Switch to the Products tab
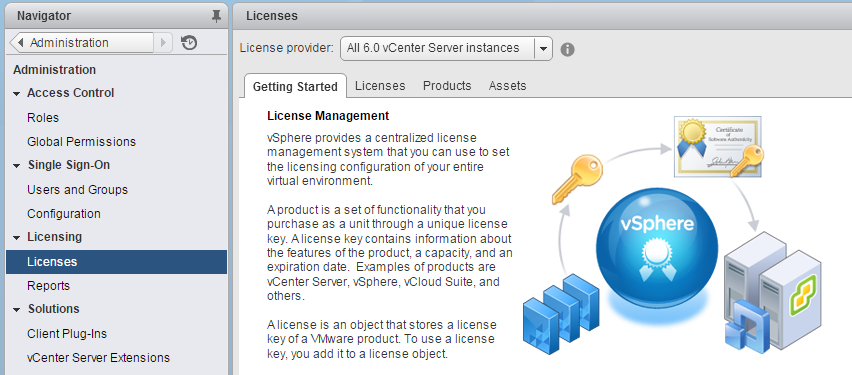The image size is (852, 375). (x=447, y=86)
